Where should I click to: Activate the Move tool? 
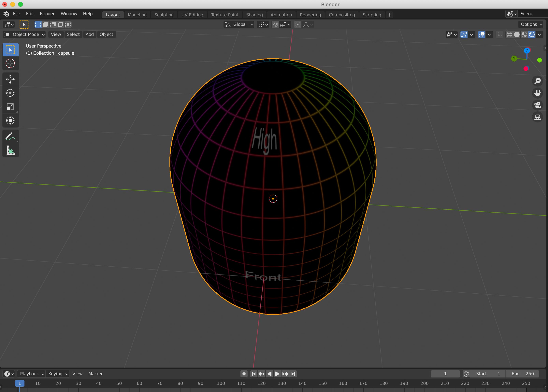(10, 79)
